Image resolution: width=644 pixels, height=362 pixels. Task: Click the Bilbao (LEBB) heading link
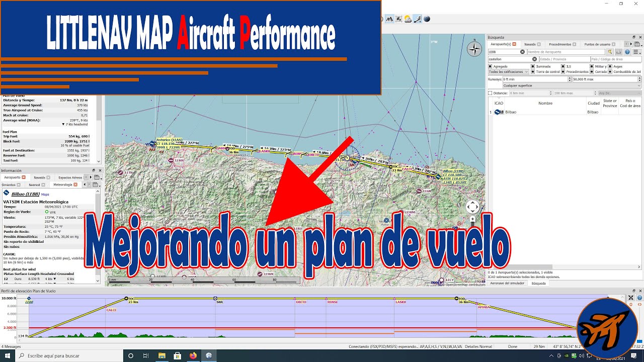[x=26, y=194]
